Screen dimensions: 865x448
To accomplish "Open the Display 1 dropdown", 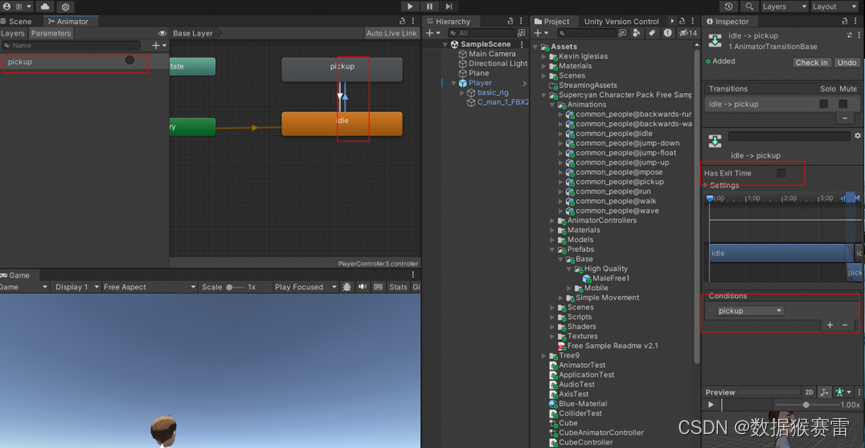I will click(77, 287).
